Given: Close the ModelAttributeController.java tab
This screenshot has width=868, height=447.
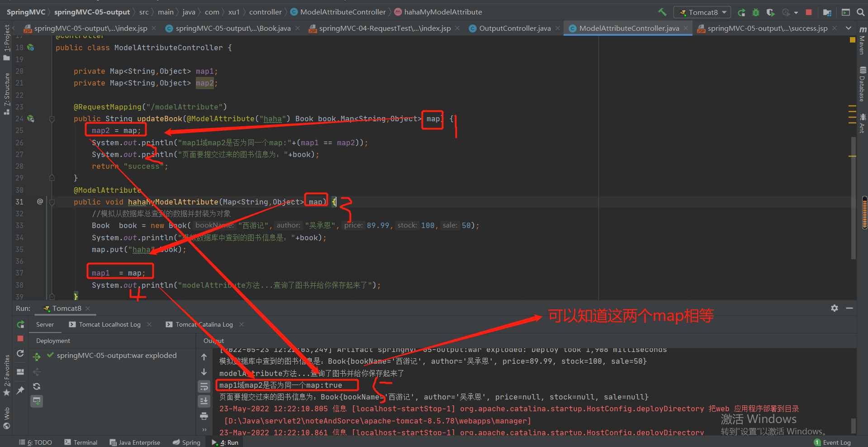Looking at the screenshot, I should pyautogui.click(x=686, y=28).
